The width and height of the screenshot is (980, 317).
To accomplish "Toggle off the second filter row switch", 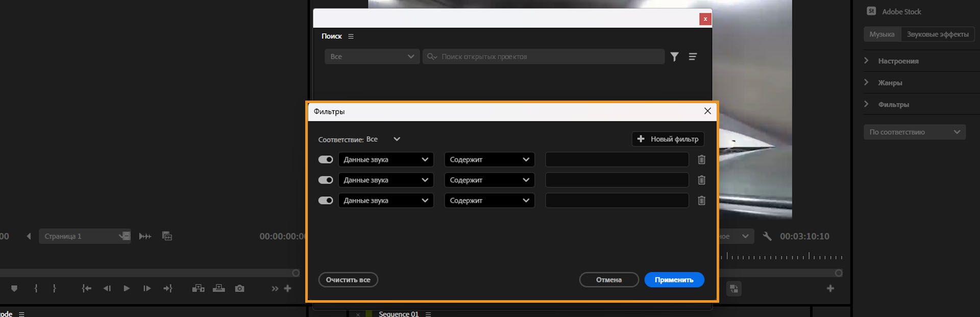I will click(326, 180).
